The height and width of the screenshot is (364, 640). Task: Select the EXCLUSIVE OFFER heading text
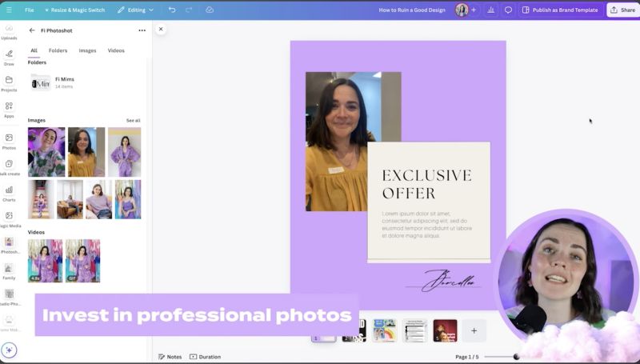point(427,184)
